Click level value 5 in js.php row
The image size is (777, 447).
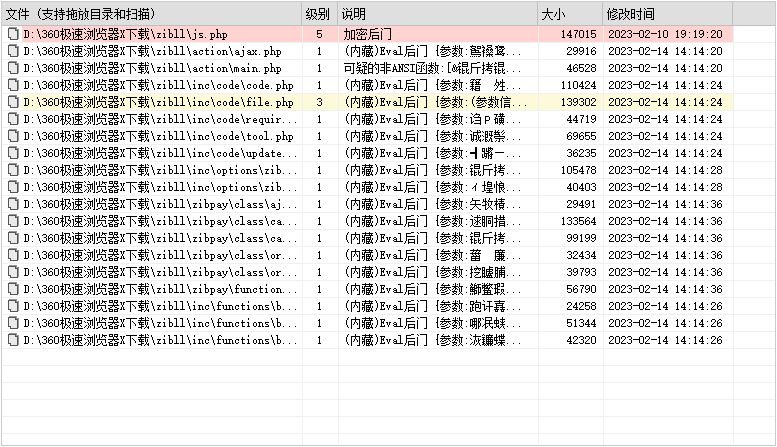[x=320, y=34]
